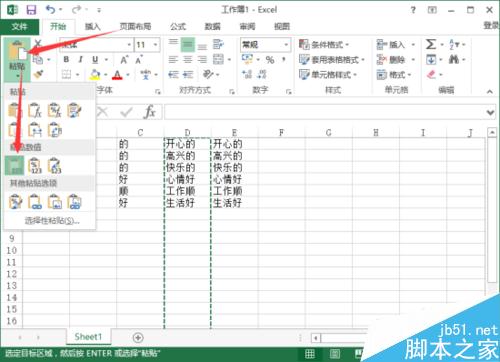Select column F header

tap(281, 133)
